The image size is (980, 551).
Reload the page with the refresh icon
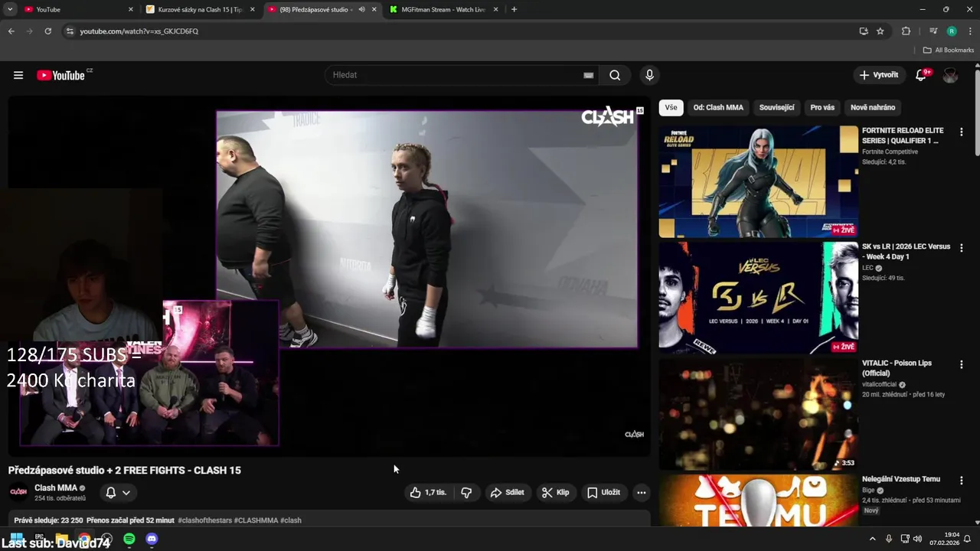[47, 31]
